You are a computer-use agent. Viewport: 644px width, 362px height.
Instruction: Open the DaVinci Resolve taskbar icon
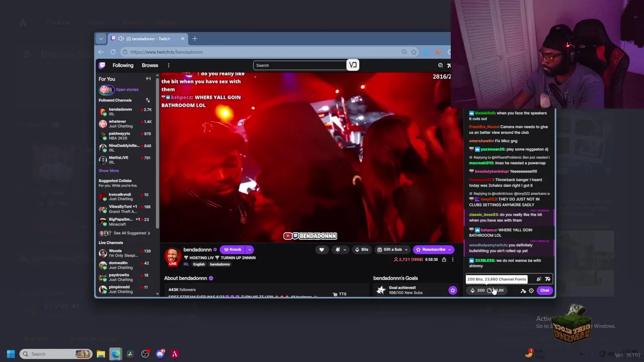point(130,354)
